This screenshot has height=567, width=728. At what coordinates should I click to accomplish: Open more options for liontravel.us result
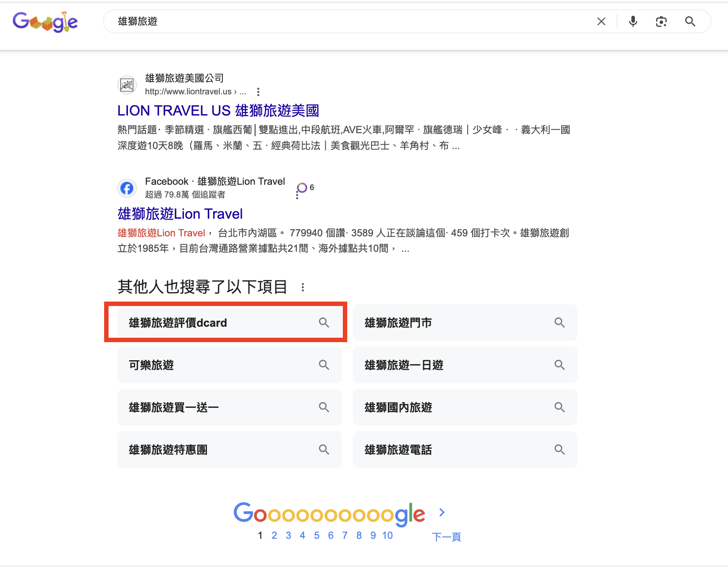pyautogui.click(x=258, y=92)
